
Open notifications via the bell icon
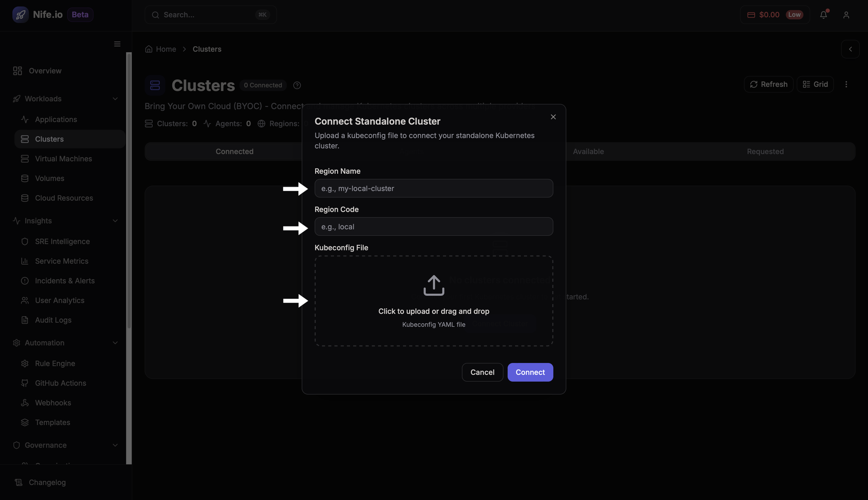824,15
